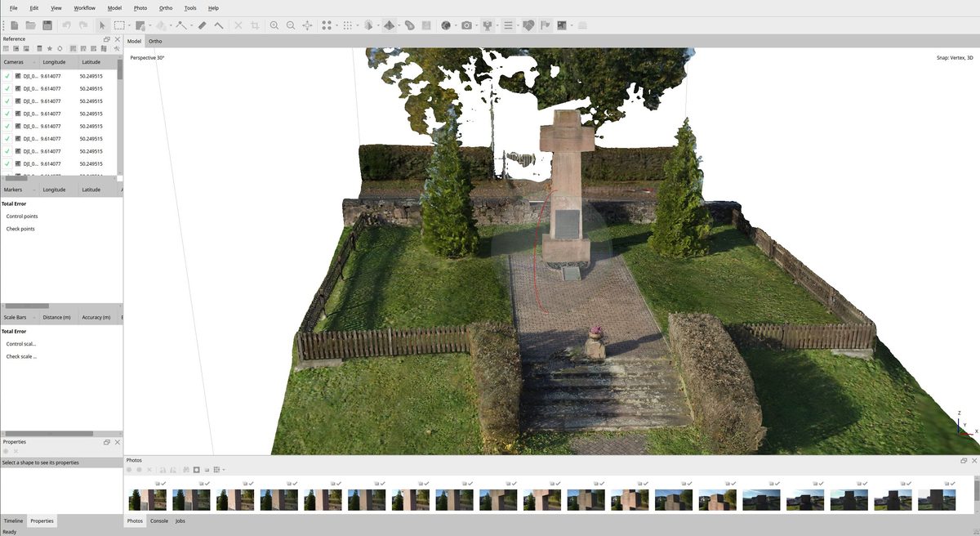
Task: Select the first photo thumbnail
Action: pyautogui.click(x=147, y=500)
